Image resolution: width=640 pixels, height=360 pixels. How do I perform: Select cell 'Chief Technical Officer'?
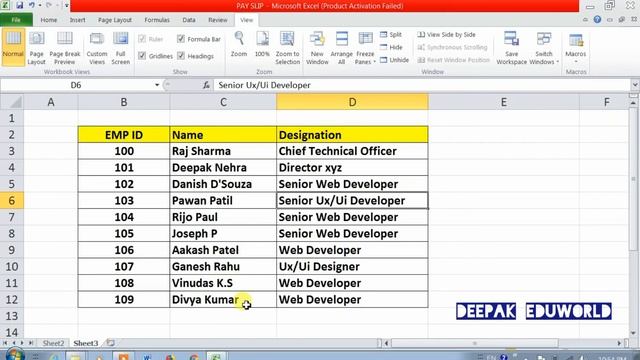point(352,151)
